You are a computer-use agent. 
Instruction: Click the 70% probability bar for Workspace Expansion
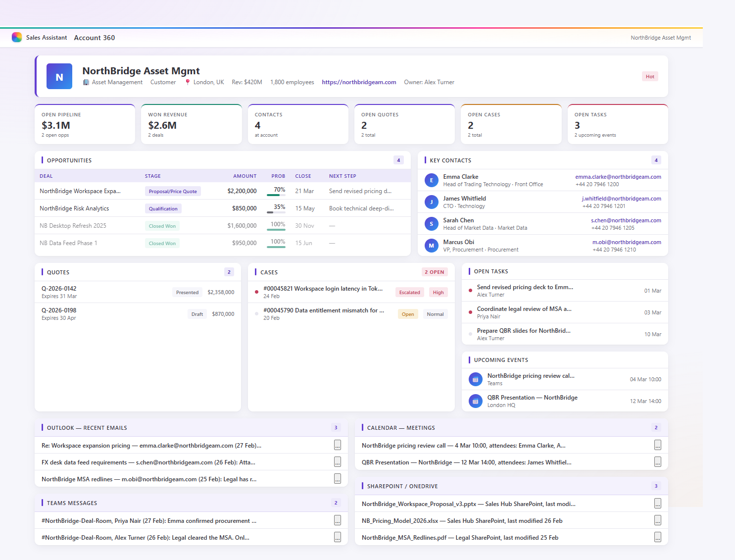tap(276, 195)
